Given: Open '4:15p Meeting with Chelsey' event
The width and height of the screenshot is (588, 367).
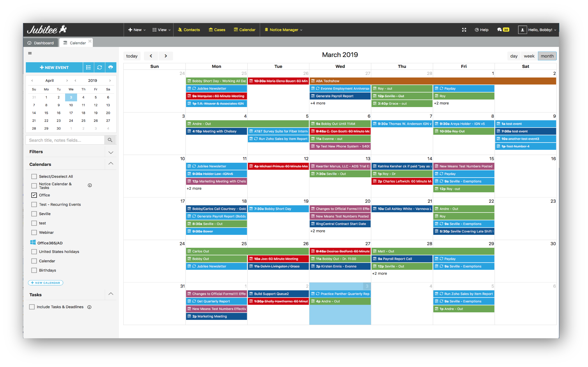Looking at the screenshot, I should [217, 131].
